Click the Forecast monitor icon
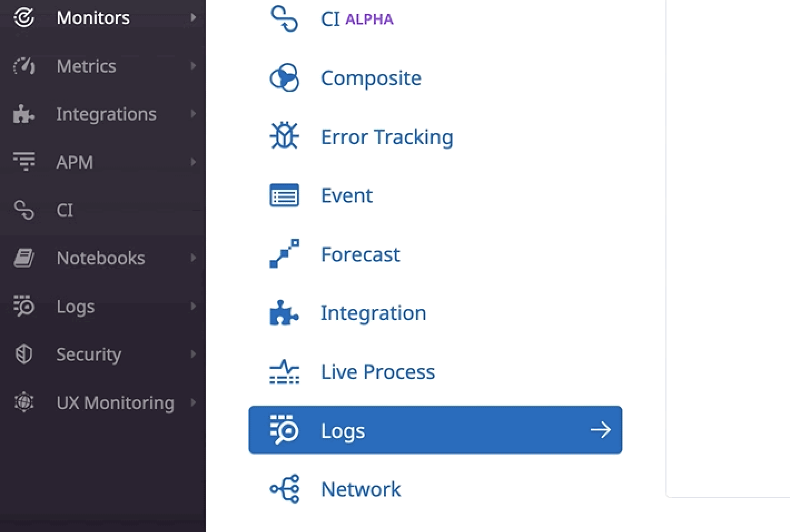Image resolution: width=790 pixels, height=532 pixels. [x=284, y=254]
